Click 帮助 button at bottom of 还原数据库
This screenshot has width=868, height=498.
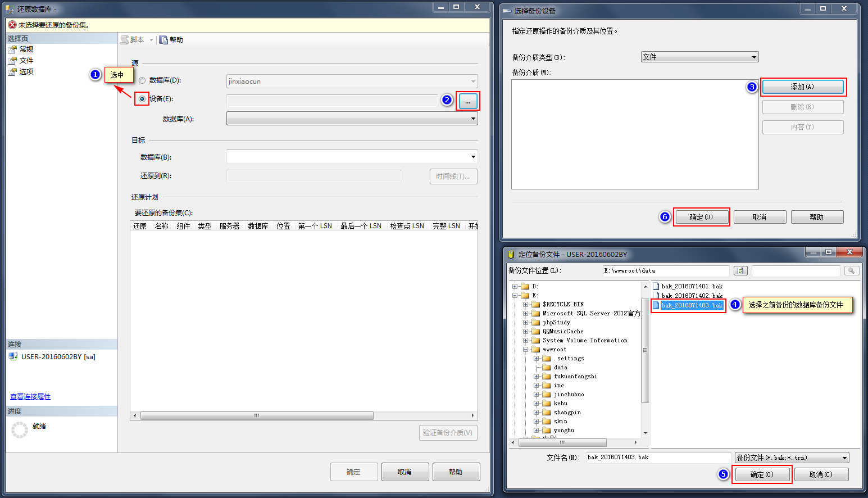point(456,472)
